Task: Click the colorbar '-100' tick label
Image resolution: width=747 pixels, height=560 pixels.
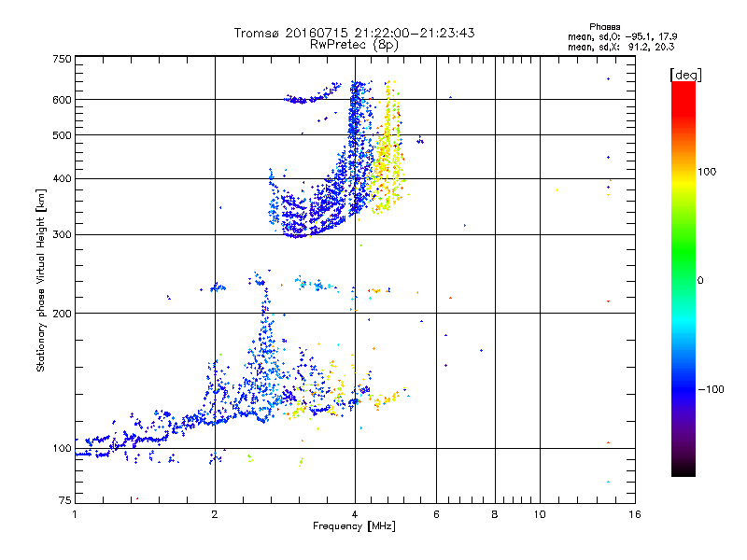Action: click(x=712, y=389)
